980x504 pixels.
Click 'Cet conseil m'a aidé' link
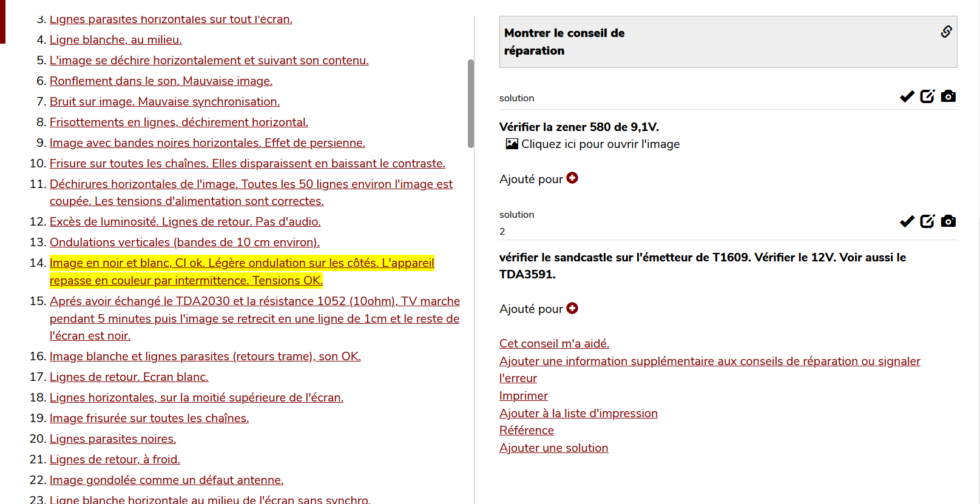click(554, 343)
